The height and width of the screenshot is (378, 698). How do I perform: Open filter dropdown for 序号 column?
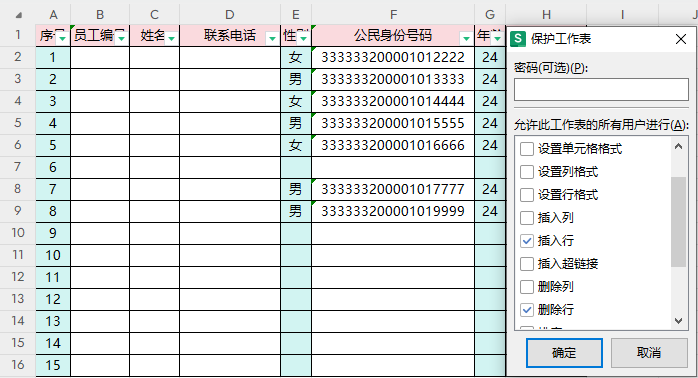(x=62, y=39)
